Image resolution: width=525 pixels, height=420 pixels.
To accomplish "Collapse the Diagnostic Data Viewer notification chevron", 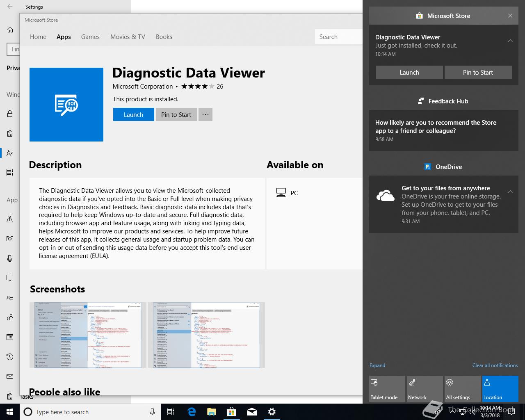I will point(510,41).
